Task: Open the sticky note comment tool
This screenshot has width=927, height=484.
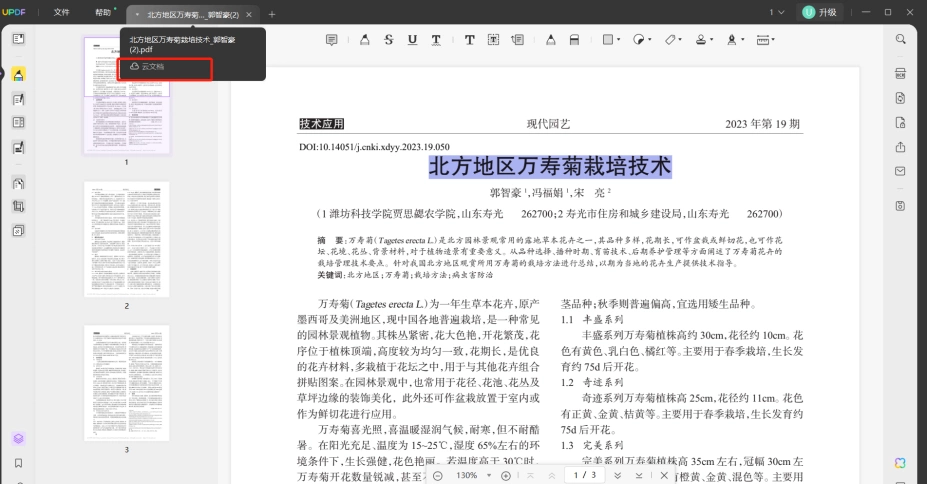Action: click(x=332, y=40)
